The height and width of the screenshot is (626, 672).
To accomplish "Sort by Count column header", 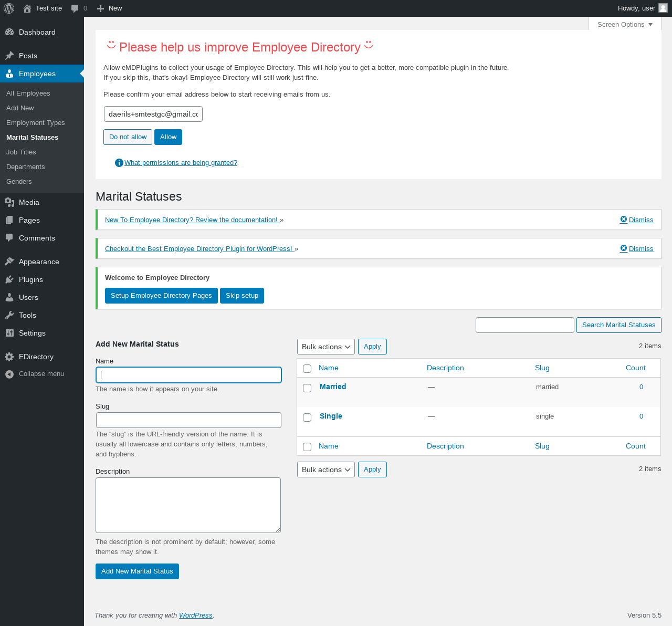I will pyautogui.click(x=636, y=368).
